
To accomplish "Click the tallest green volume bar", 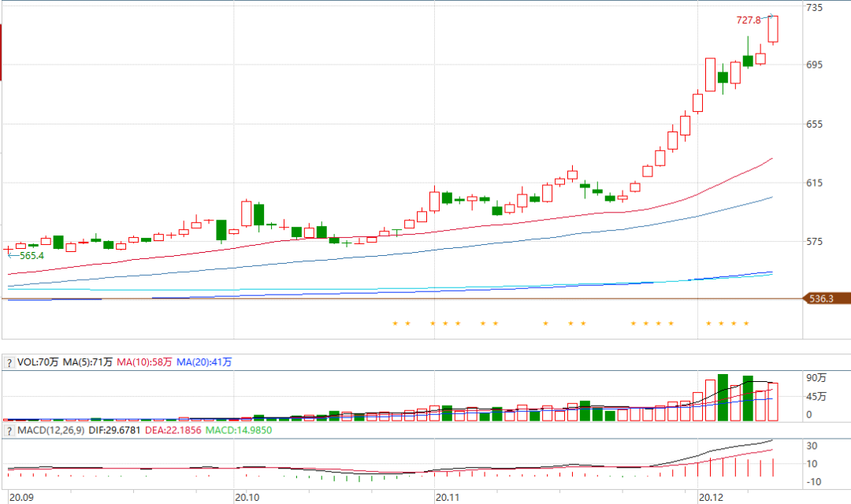I will pos(723,398).
